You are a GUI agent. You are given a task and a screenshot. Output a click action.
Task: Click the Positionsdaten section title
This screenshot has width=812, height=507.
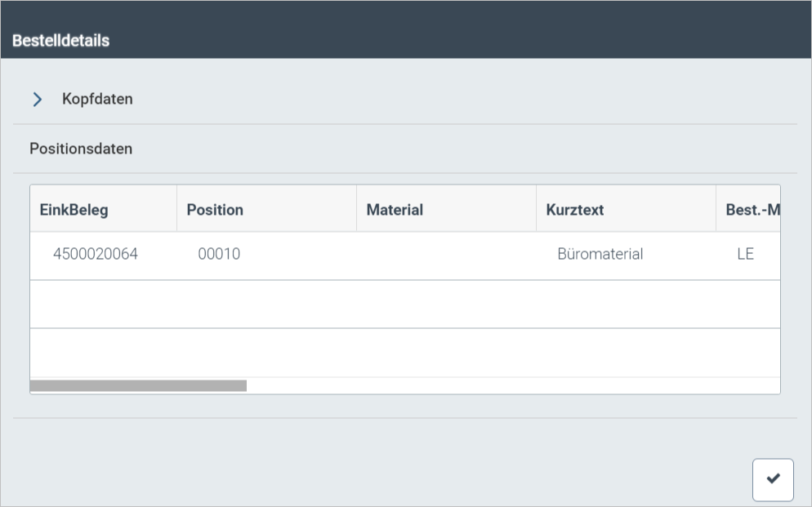[x=81, y=149]
